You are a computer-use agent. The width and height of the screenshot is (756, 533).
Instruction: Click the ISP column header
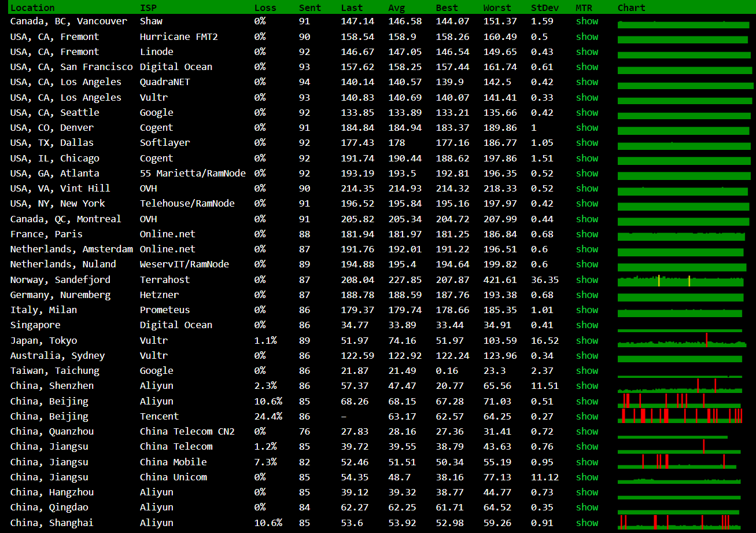(148, 8)
